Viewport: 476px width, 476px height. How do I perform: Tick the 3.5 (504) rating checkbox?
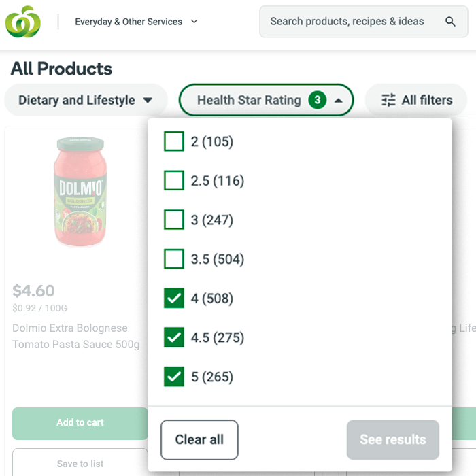(x=173, y=259)
